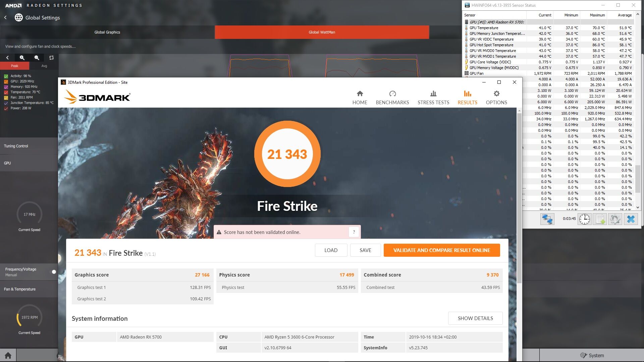Viewport: 644px width, 362px height.
Task: Start HWiNFO sensor logging to file
Action: [x=600, y=219]
